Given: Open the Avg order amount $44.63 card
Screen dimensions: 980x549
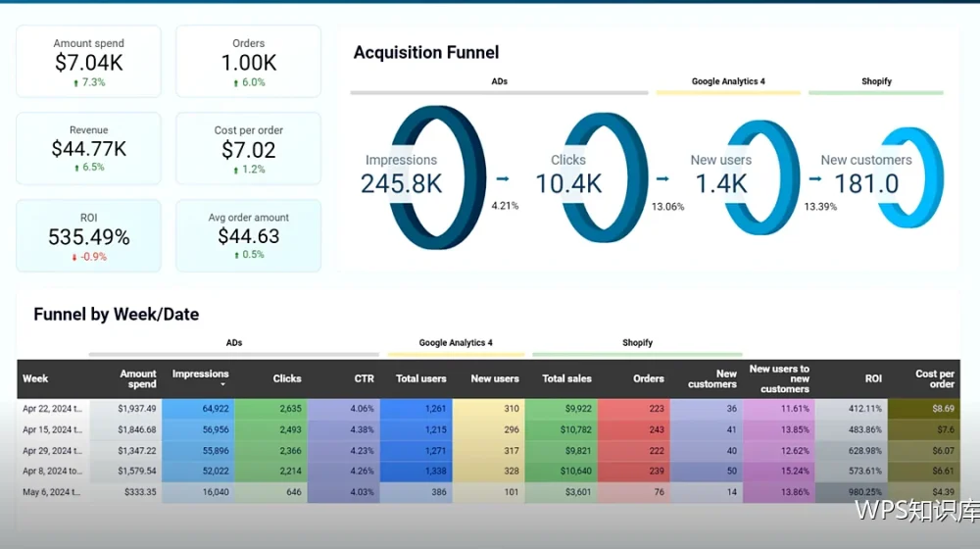Looking at the screenshot, I should 248,235.
